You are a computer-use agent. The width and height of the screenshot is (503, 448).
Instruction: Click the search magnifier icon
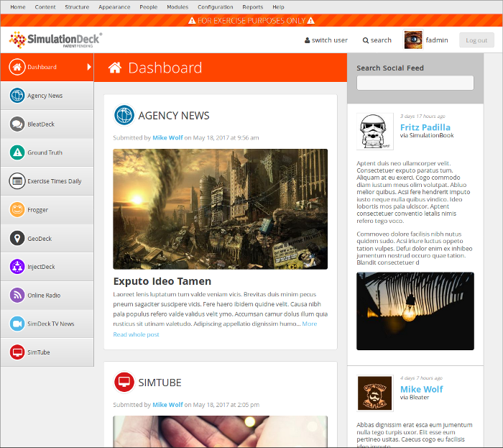point(365,40)
